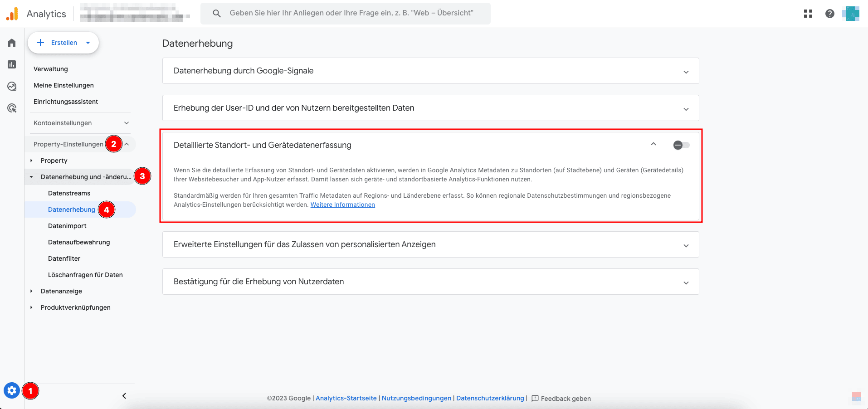Open the Reports bar chart icon
This screenshot has height=409, width=868.
(12, 64)
